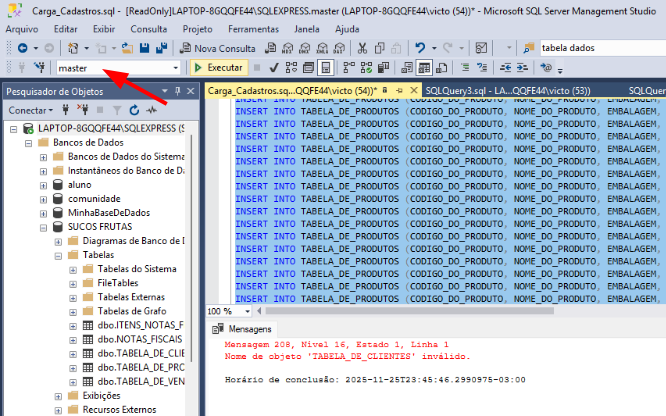Viewport: 666px width, 416px height.
Task: Select the Mensagens results tab
Action: pyautogui.click(x=242, y=329)
